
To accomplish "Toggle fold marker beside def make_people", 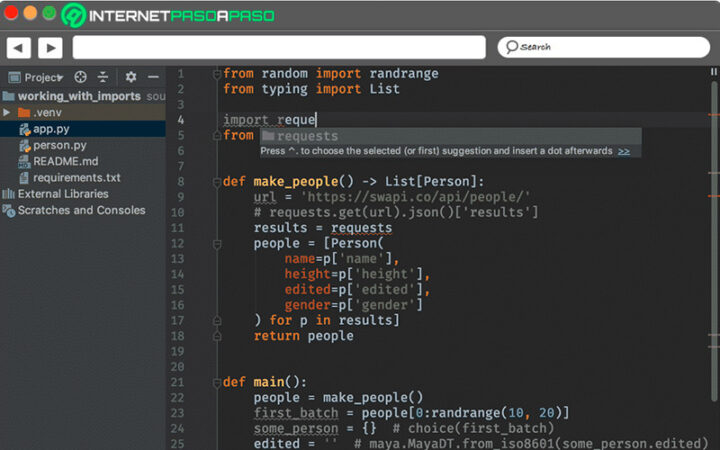I will click(215, 182).
